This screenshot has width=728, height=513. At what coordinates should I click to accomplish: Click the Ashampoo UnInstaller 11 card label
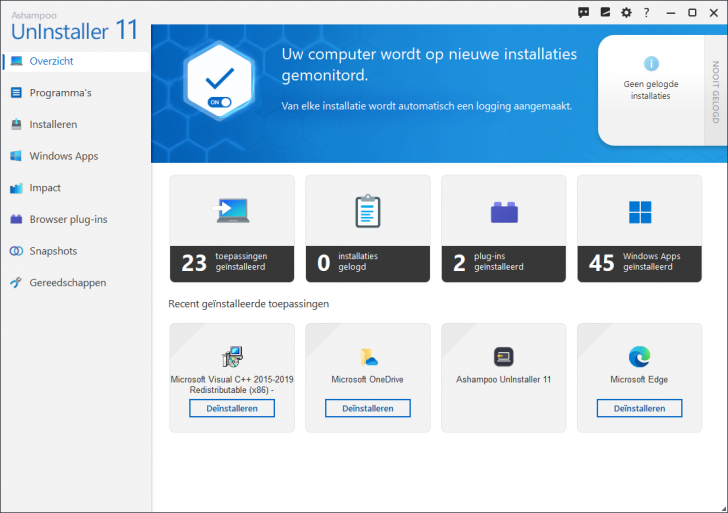pos(503,379)
